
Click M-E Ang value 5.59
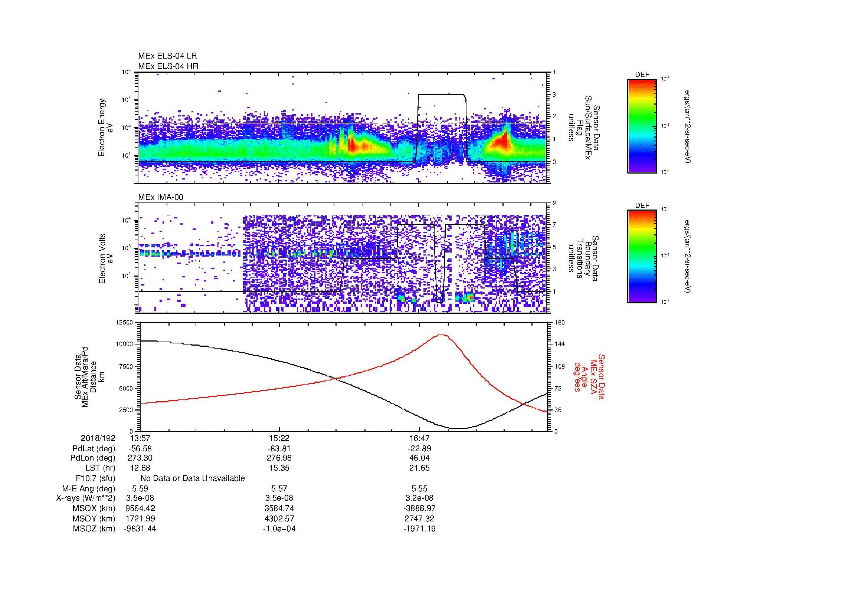click(x=140, y=488)
